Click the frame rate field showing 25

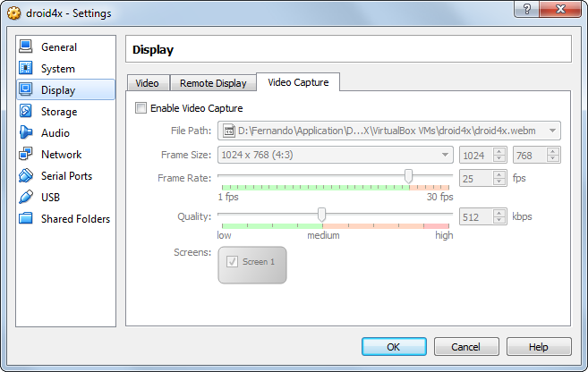pos(477,178)
